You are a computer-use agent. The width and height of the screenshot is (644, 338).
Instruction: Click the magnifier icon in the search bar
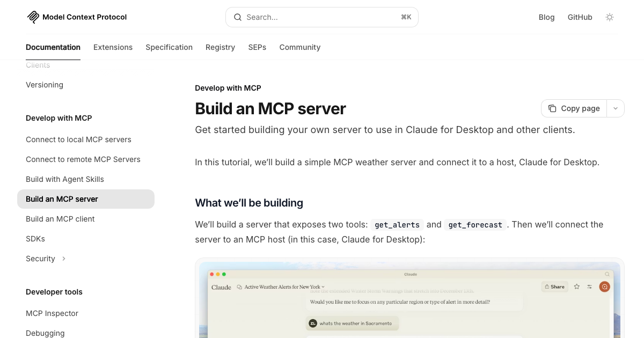tap(238, 17)
